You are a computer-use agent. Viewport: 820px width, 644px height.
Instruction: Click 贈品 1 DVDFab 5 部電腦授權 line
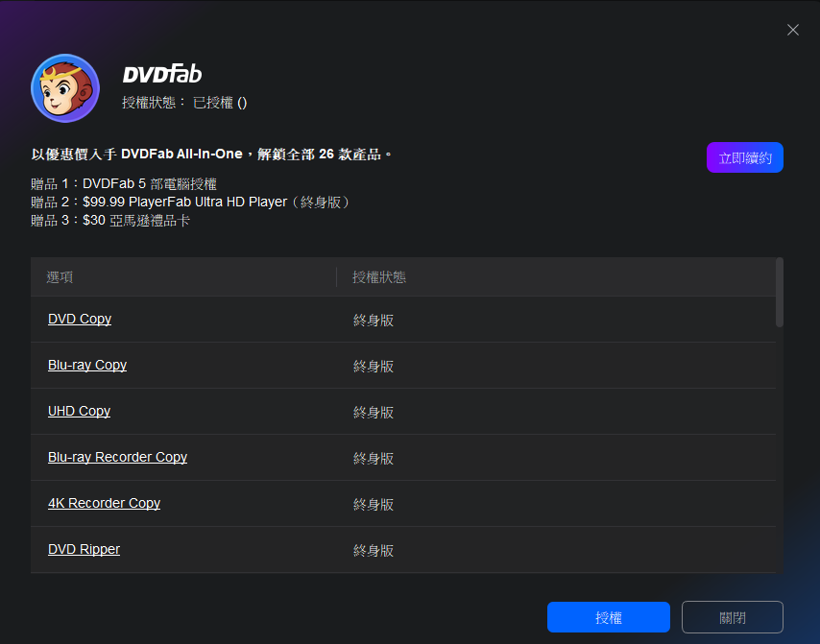click(x=124, y=184)
